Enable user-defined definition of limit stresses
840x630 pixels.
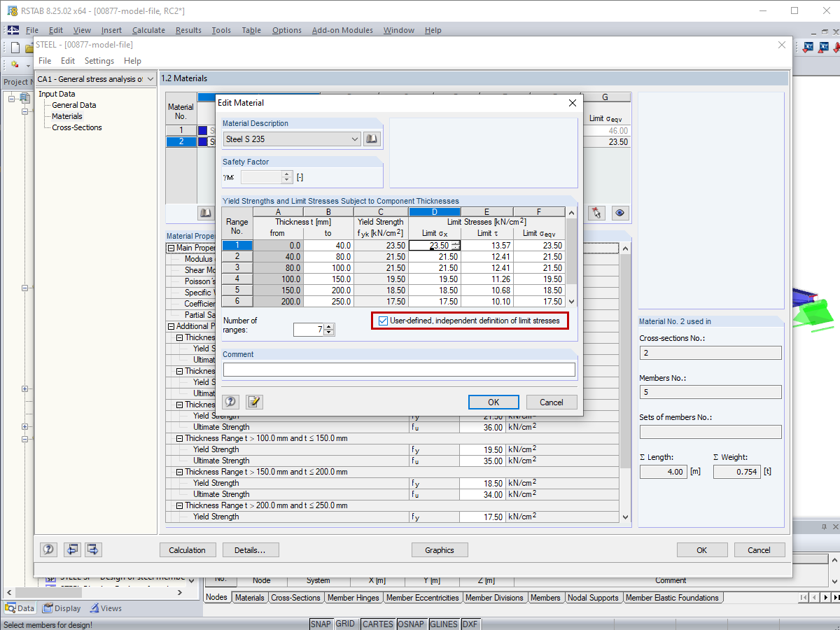[x=382, y=321]
